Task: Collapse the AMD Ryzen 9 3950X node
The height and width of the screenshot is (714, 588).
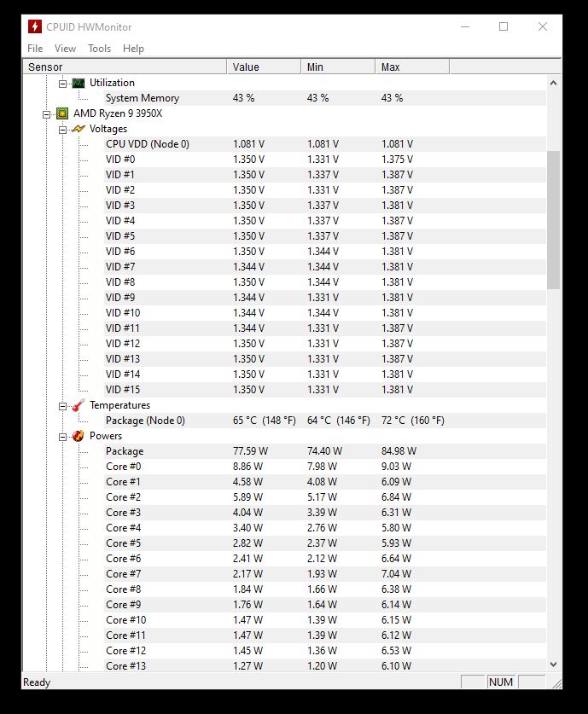Action: click(x=46, y=113)
